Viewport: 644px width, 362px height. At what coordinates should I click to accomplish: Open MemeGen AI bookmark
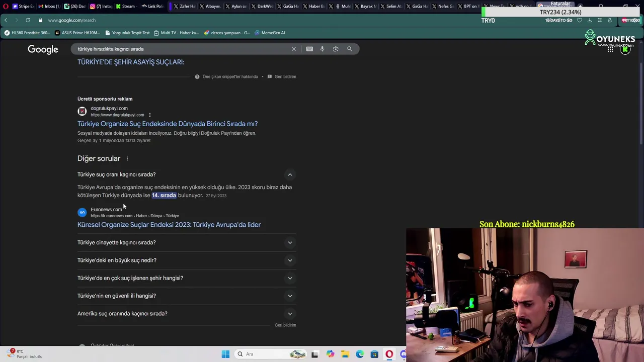coord(270,33)
